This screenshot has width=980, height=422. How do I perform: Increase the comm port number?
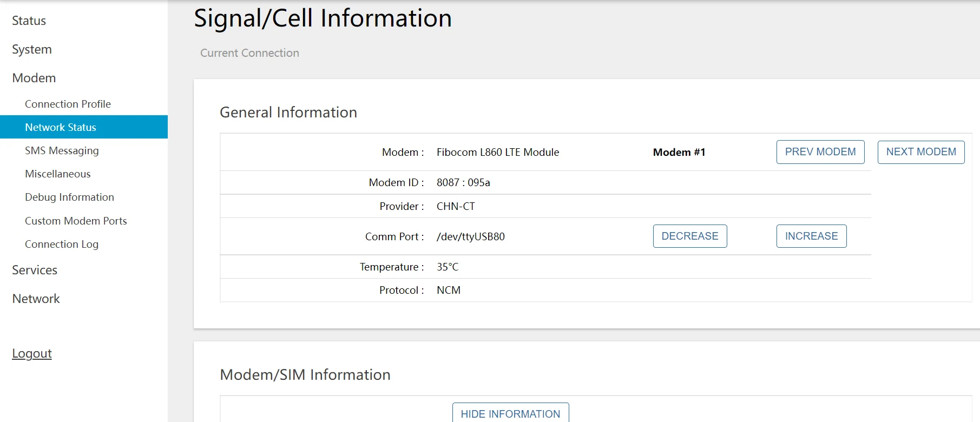pyautogui.click(x=811, y=236)
